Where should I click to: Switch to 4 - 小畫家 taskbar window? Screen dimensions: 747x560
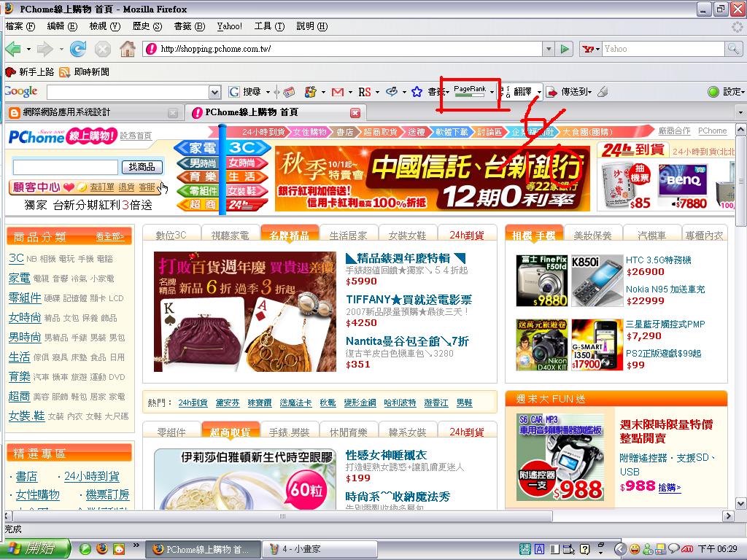[x=320, y=549]
